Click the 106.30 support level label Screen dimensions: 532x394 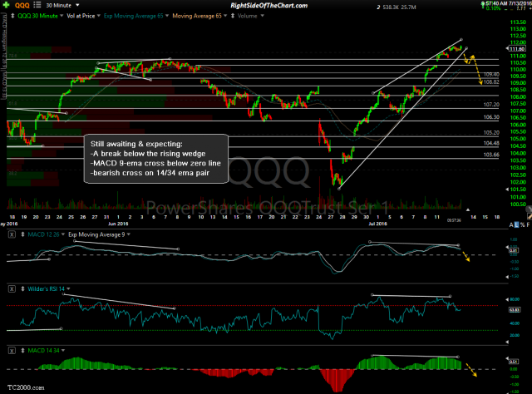(491, 117)
